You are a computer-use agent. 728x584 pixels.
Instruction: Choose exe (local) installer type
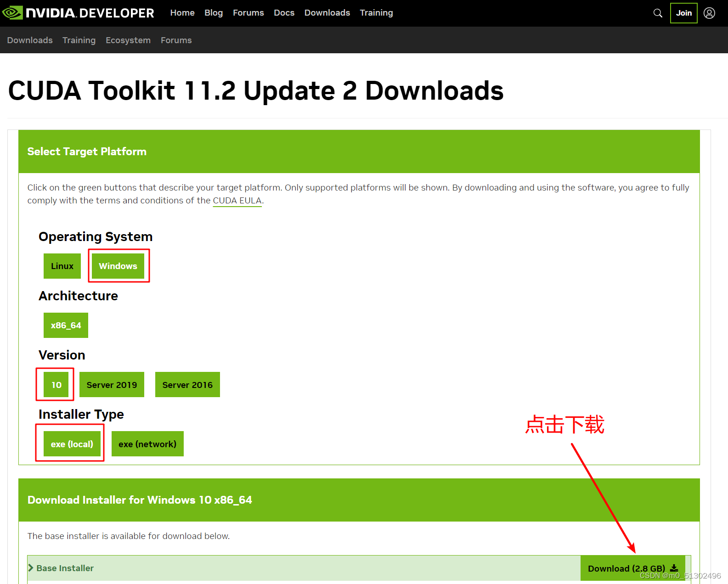[x=72, y=444]
